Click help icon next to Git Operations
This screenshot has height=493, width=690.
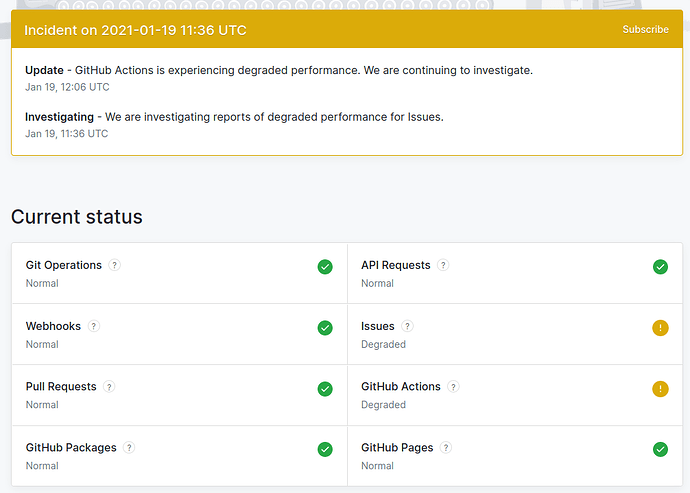[x=115, y=266]
